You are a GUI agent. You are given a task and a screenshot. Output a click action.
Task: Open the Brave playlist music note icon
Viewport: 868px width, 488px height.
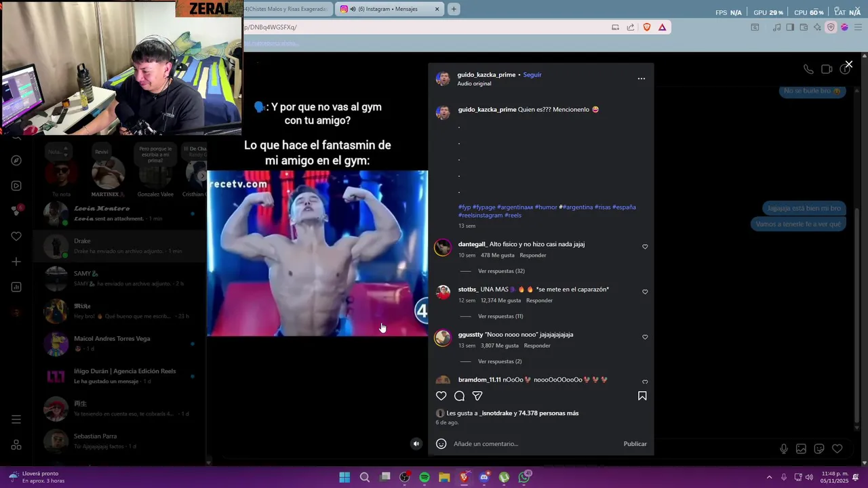[x=777, y=27]
